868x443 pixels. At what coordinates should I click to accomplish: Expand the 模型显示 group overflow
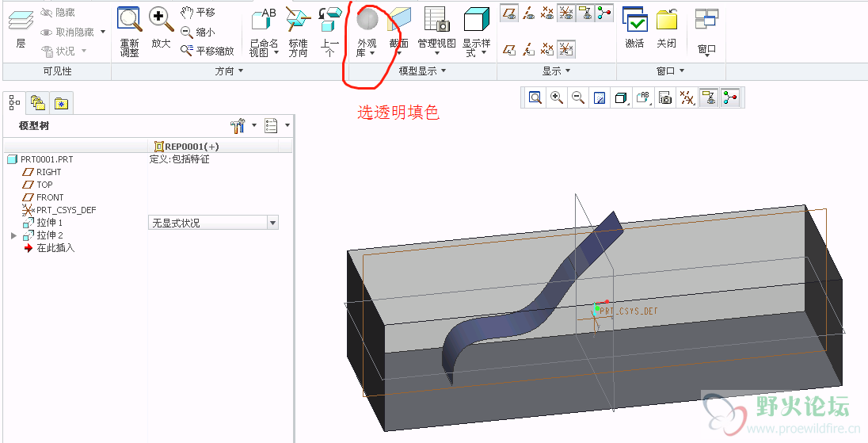[422, 71]
